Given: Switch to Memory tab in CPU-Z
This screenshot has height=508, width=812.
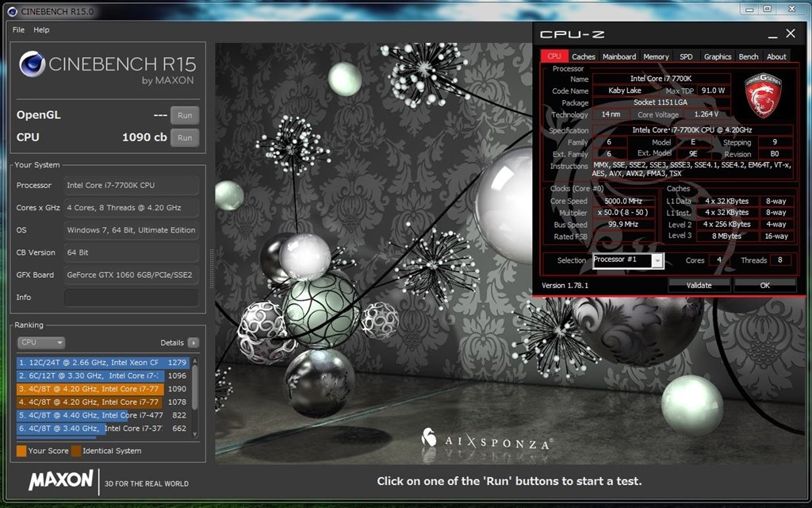Looking at the screenshot, I should (656, 56).
